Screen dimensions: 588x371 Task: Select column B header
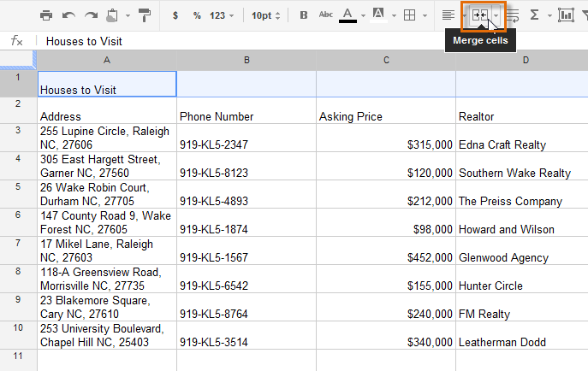coord(246,60)
